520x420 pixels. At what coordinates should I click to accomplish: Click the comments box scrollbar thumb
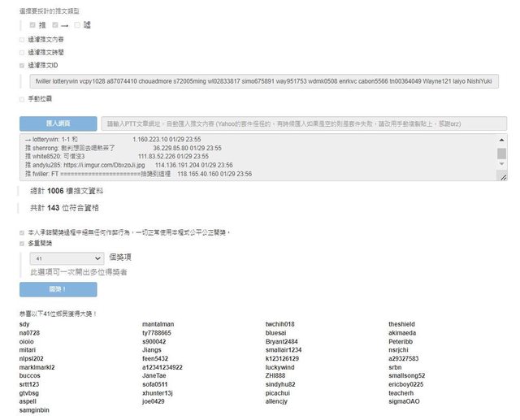pos(501,154)
